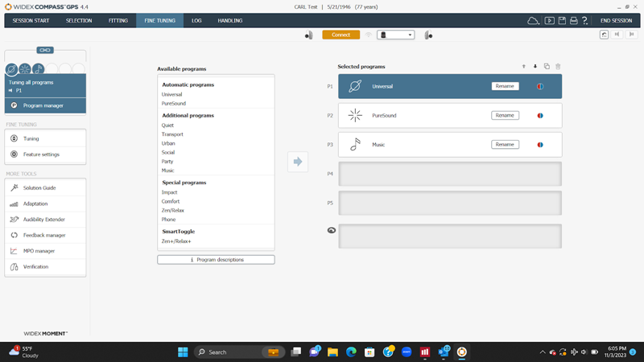Click the wireless signal icon next to Connect
This screenshot has width=644, height=362.
tap(369, 35)
